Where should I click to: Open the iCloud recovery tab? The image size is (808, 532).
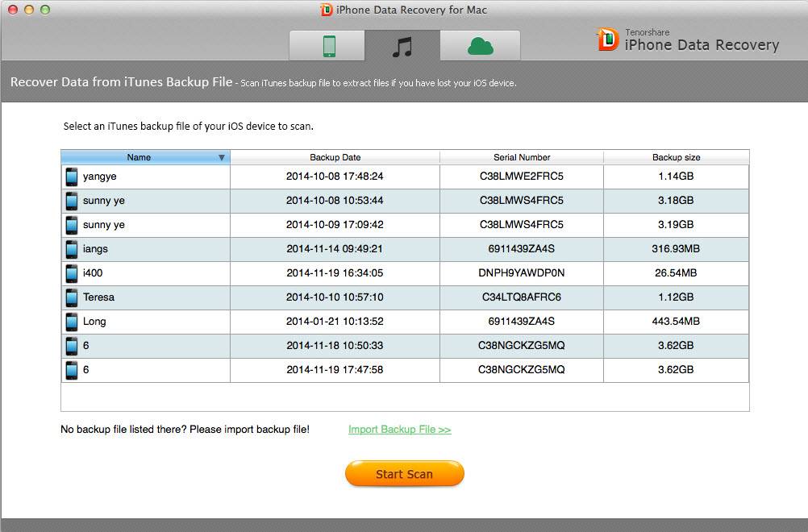click(480, 47)
